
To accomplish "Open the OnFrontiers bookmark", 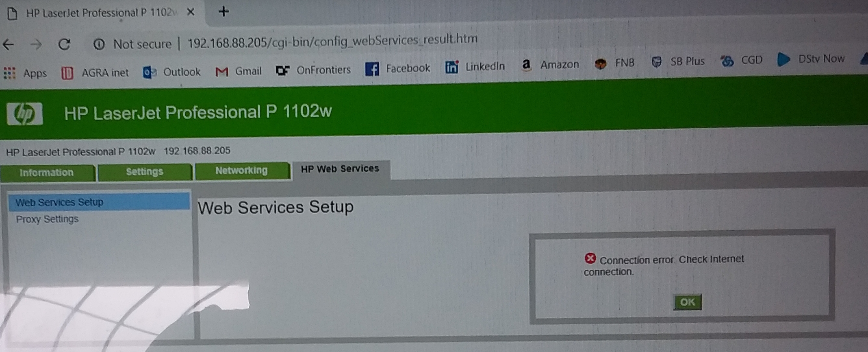I will click(x=313, y=70).
